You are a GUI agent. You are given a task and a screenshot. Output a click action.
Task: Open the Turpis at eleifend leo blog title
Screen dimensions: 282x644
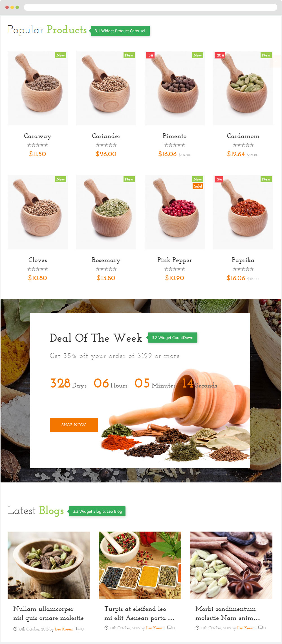coord(140,613)
